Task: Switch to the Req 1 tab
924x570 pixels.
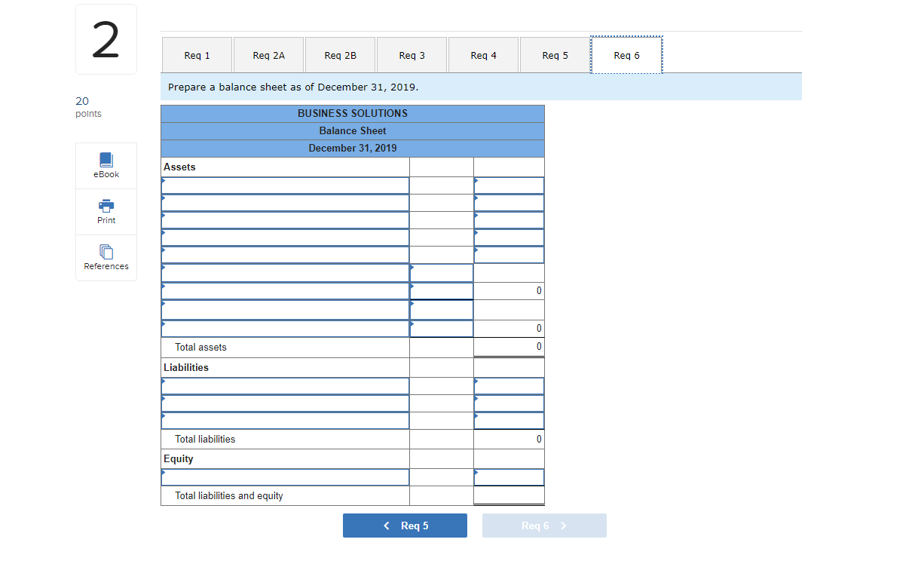Action: pyautogui.click(x=197, y=54)
